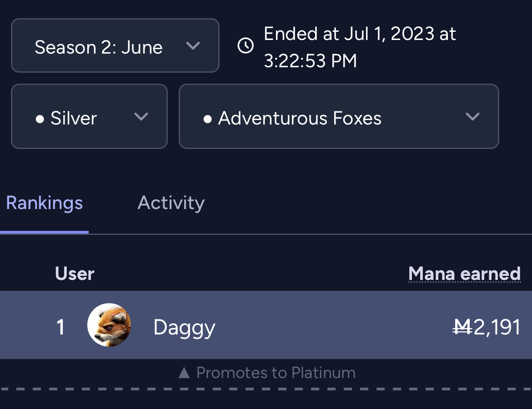
Task: Open the Adventurous Foxes group dropdown
Action: pyautogui.click(x=339, y=116)
